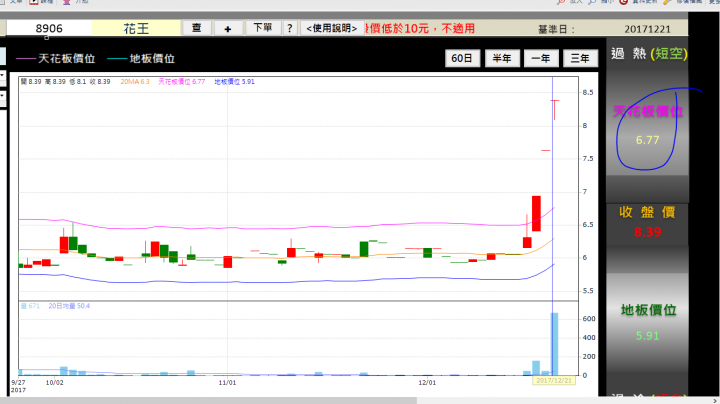Click the 下單 order button
This screenshot has width=720, height=404.
[263, 28]
